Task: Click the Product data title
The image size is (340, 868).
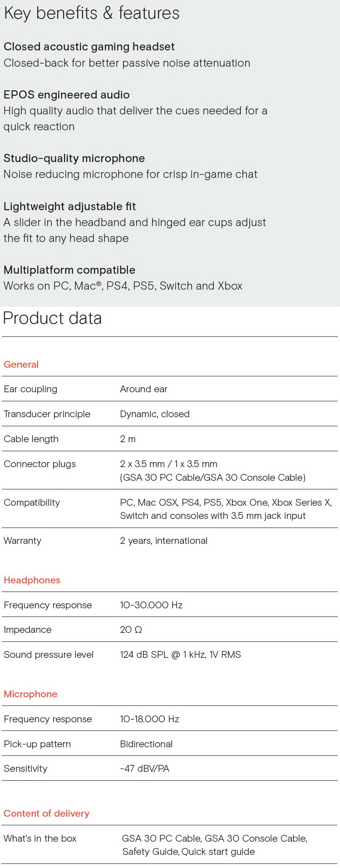Action: point(53,318)
